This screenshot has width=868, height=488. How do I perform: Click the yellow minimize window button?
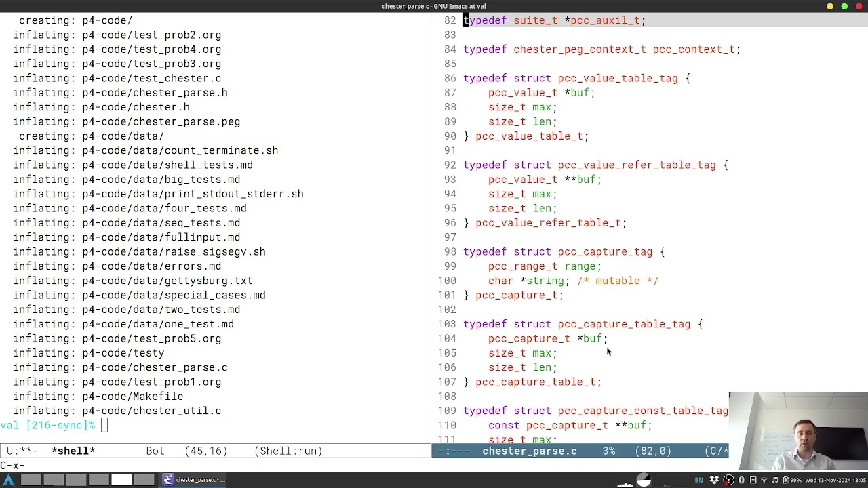pyautogui.click(x=830, y=6)
